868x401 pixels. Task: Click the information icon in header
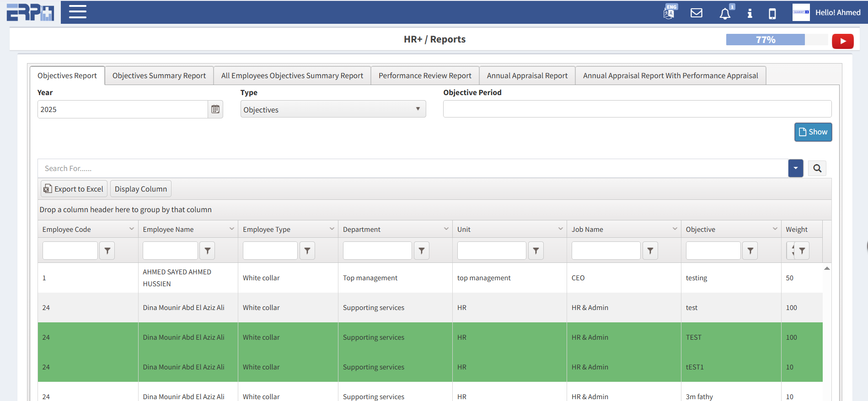750,13
